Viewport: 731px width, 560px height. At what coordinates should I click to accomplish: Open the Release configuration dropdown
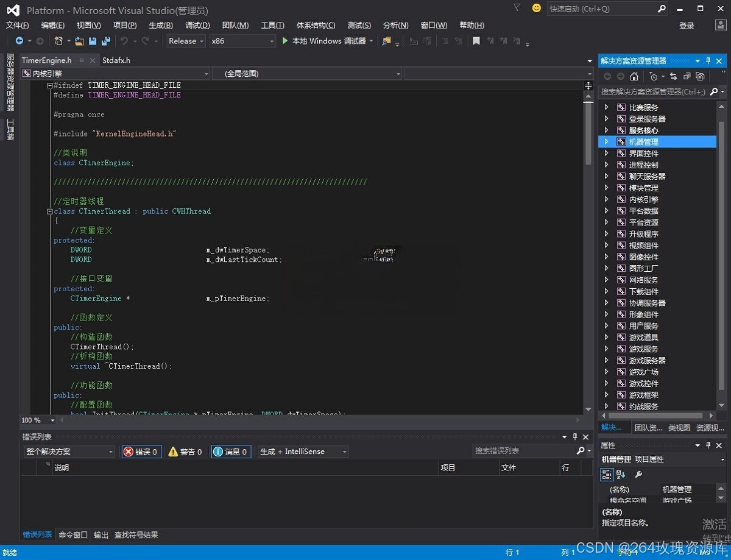[x=186, y=41]
